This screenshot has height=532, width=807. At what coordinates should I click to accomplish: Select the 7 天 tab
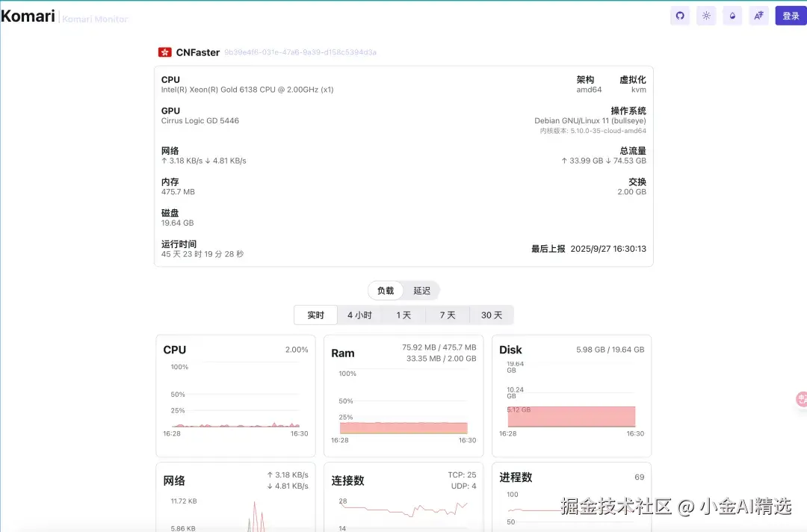[x=448, y=315]
